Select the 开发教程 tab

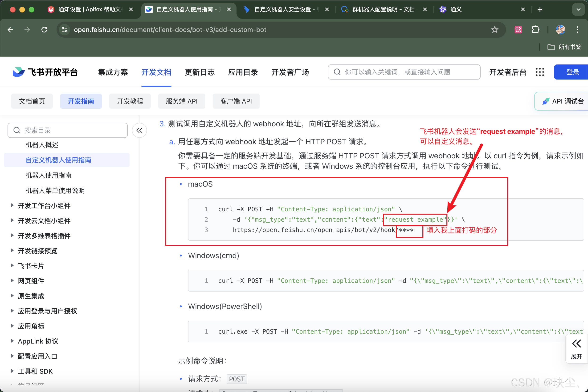pyautogui.click(x=130, y=101)
